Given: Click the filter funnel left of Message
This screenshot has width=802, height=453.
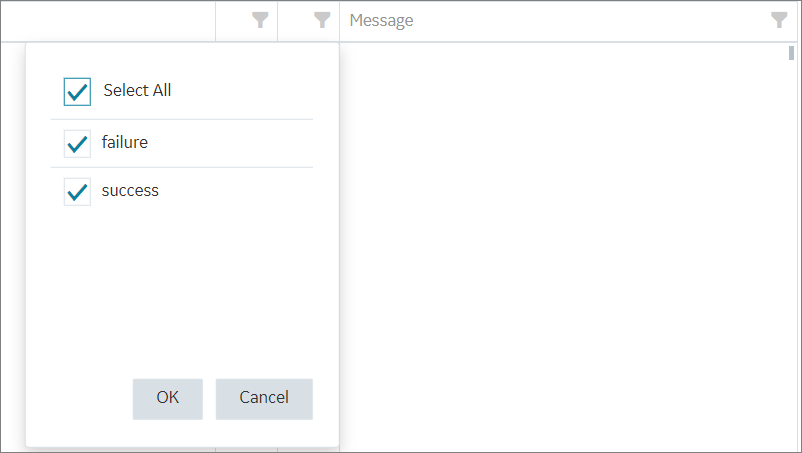Looking at the screenshot, I should coord(322,20).
